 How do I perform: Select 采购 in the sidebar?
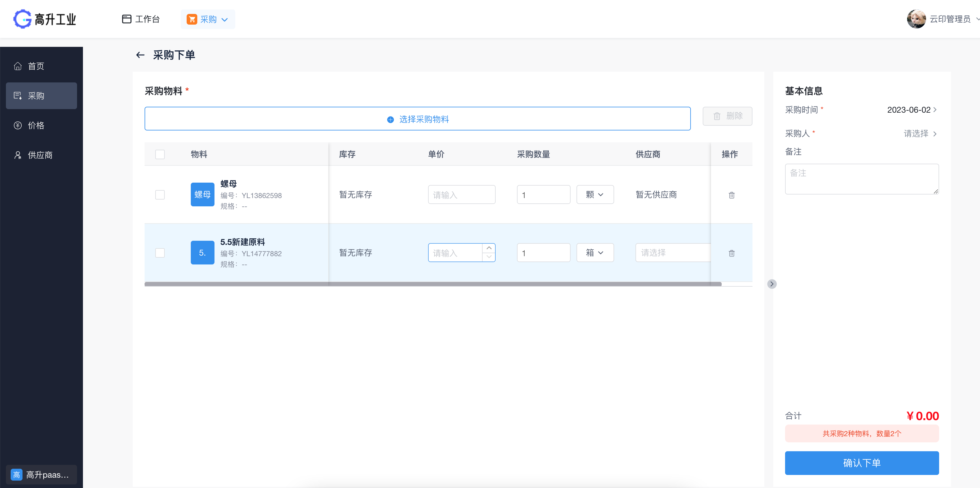pos(41,96)
